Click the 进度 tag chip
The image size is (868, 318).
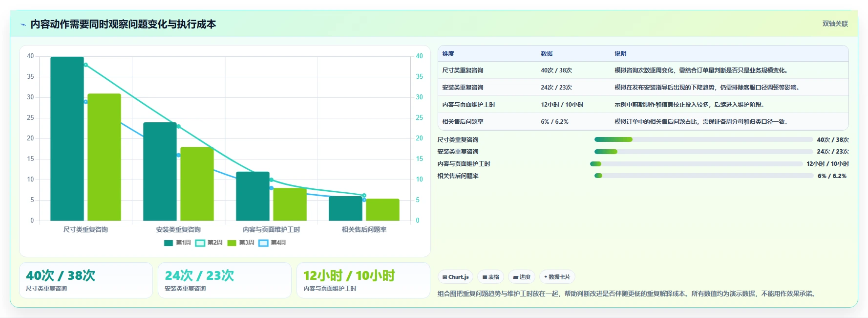(x=522, y=277)
